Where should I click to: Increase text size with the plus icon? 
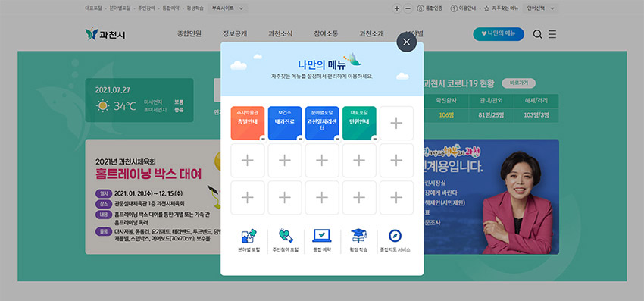pos(397,8)
